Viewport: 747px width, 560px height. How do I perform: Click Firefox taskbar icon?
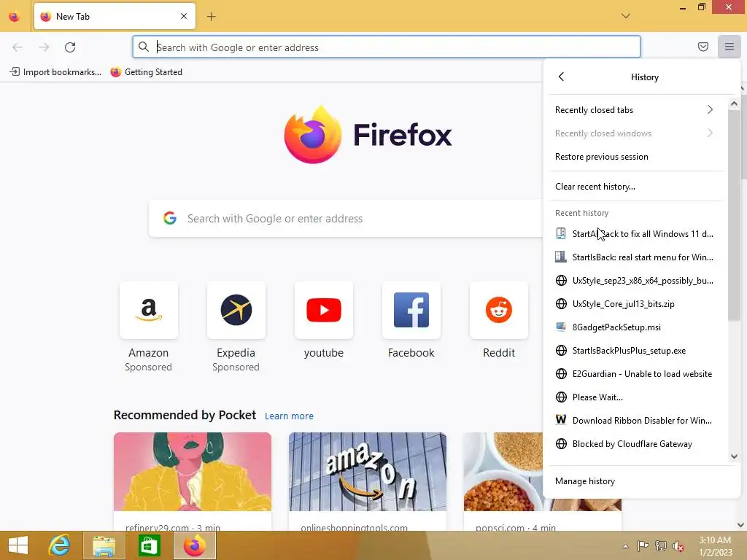click(194, 545)
